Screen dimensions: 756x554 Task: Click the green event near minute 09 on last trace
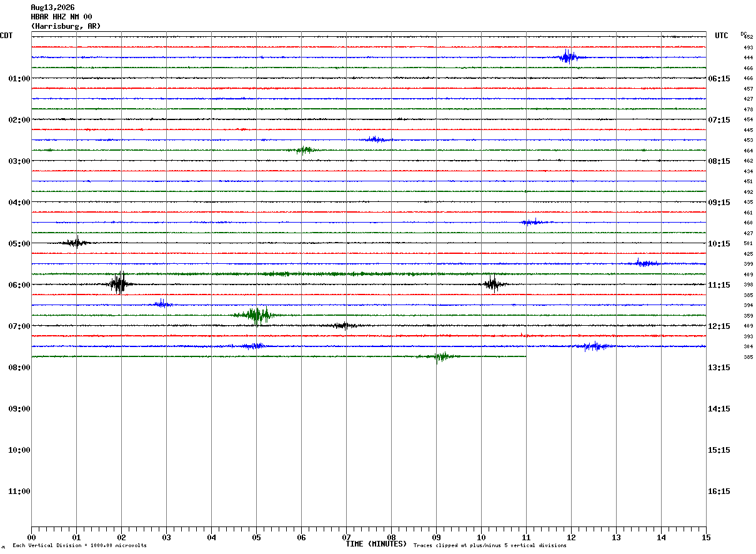pos(441,356)
